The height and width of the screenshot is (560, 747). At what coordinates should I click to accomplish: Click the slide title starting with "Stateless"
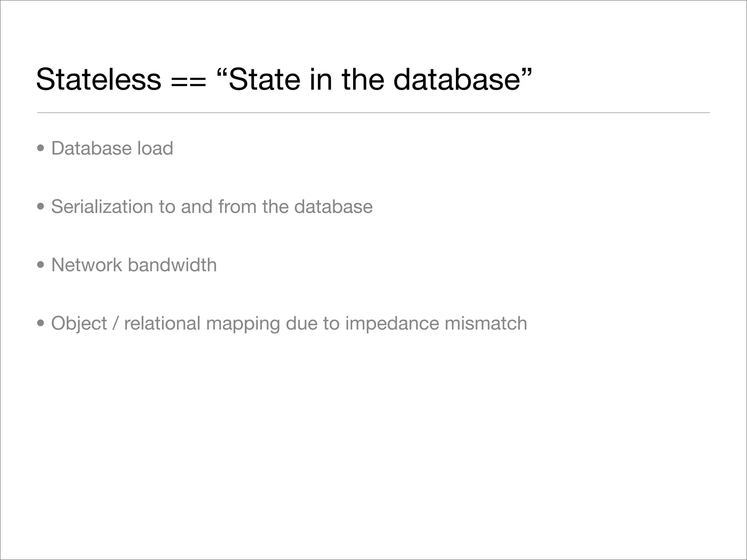pyautogui.click(x=284, y=79)
